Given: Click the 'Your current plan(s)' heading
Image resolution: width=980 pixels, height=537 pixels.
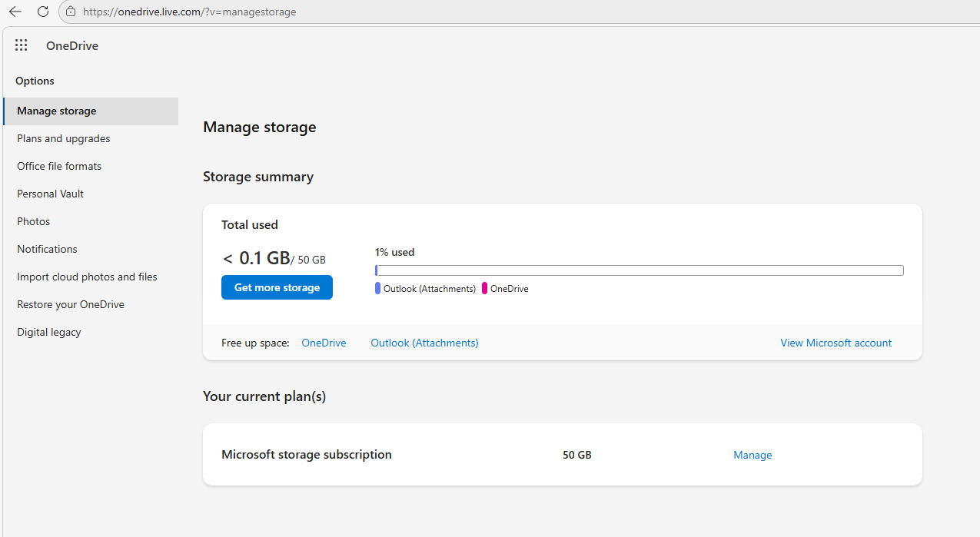Looking at the screenshot, I should pos(264,396).
